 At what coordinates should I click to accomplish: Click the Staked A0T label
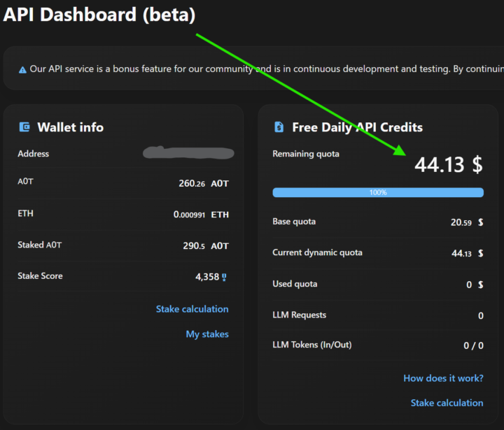[39, 245]
